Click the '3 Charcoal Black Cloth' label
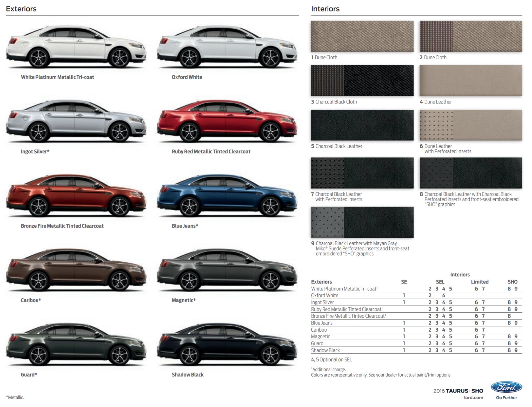Viewport: 532px width, 407px height. click(334, 102)
